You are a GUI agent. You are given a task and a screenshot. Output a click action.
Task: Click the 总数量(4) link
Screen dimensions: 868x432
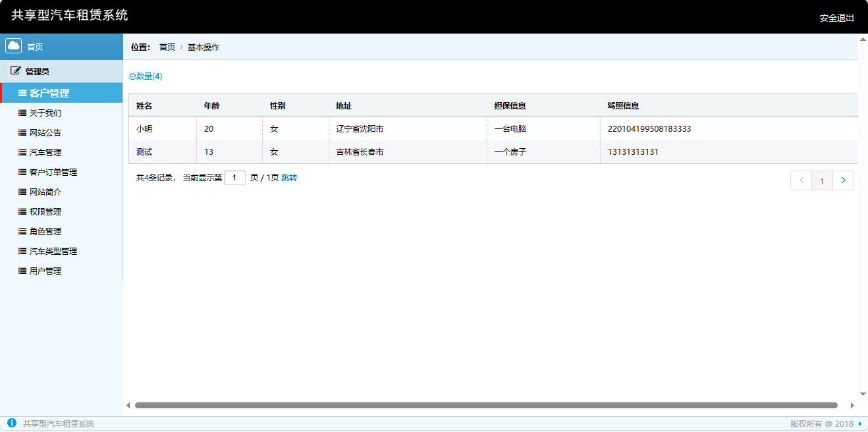[x=145, y=76]
